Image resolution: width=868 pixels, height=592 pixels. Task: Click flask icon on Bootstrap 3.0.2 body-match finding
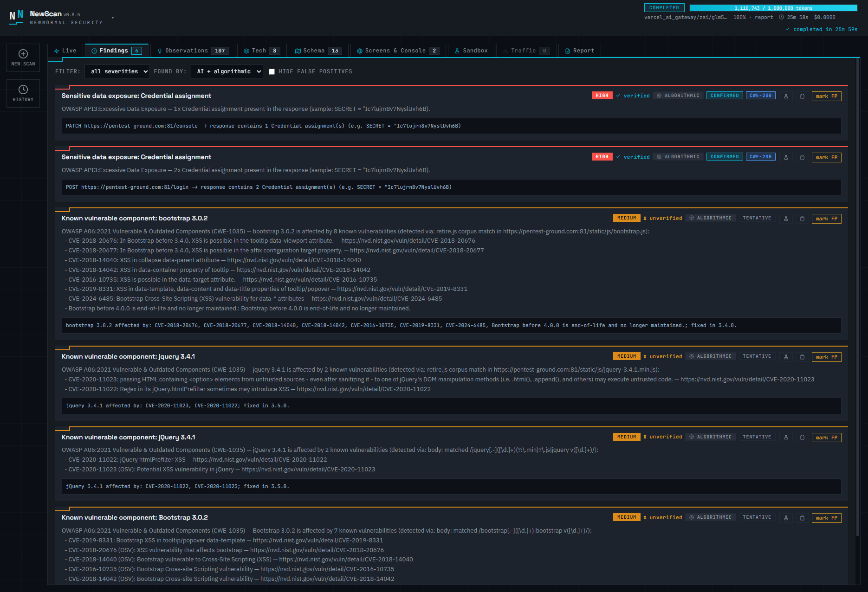(786, 518)
